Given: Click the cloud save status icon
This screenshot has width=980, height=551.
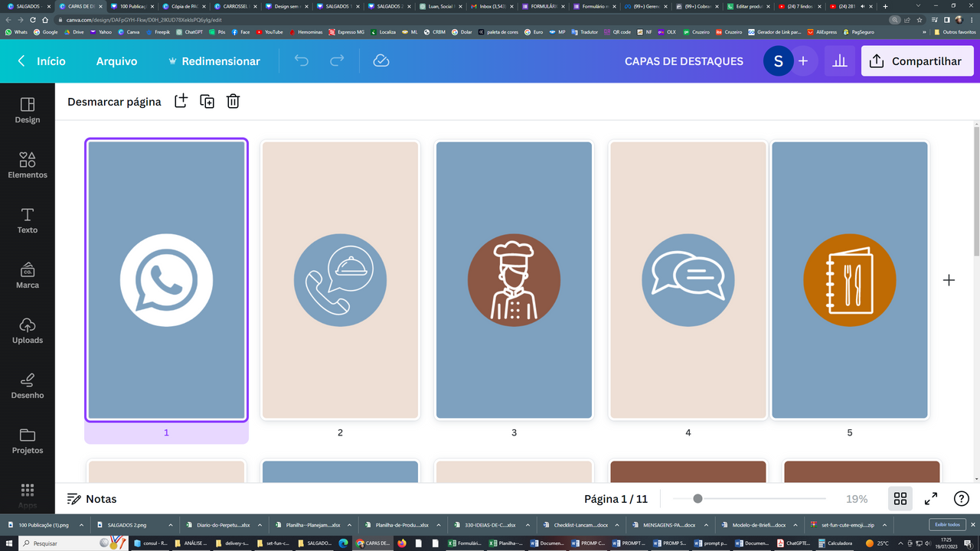Looking at the screenshot, I should click(381, 60).
